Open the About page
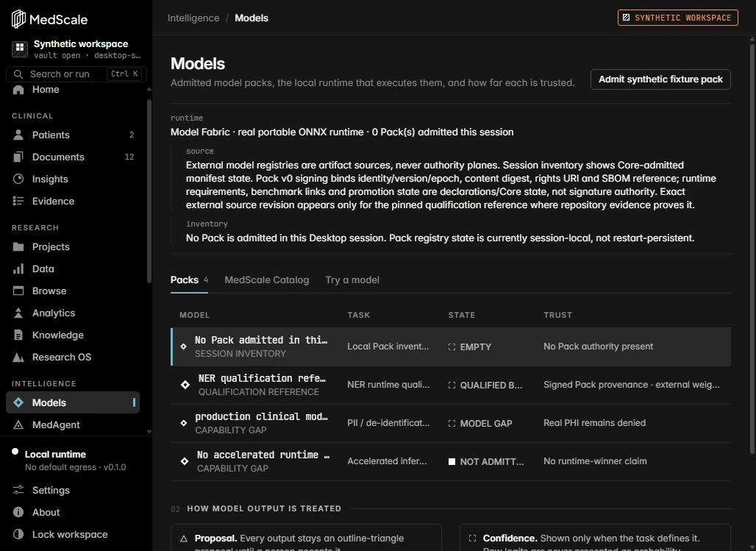The width and height of the screenshot is (756, 551). (74, 513)
